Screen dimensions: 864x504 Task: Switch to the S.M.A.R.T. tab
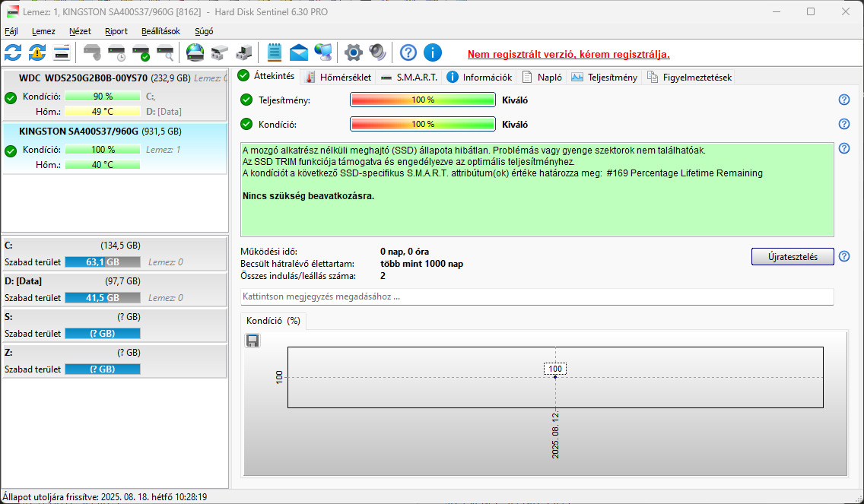409,77
